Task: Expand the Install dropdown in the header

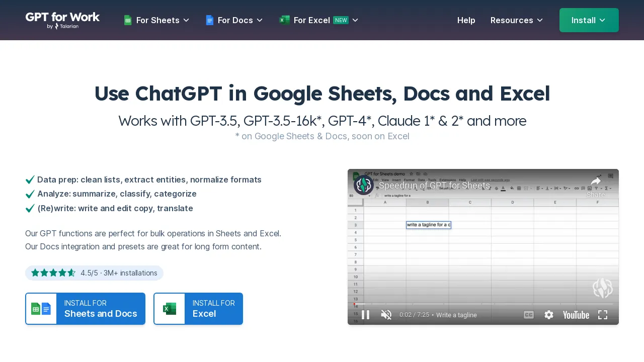Action: (589, 20)
